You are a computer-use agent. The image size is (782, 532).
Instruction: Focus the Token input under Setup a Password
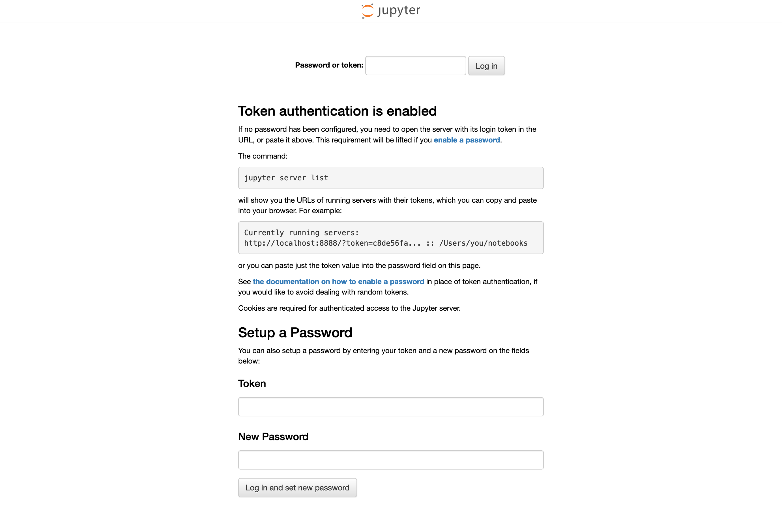point(391,407)
